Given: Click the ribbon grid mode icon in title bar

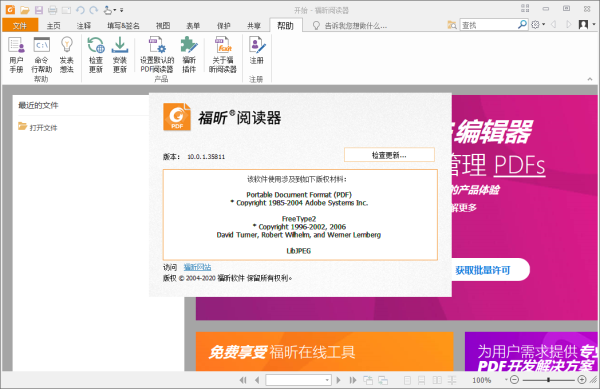Looking at the screenshot, I should coord(525,8).
